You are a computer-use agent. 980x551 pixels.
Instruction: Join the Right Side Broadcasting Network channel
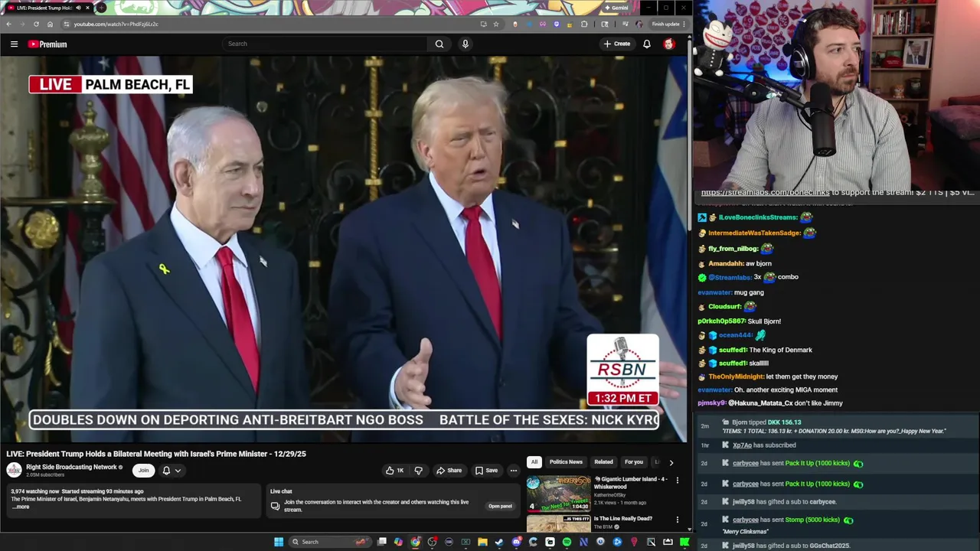[x=143, y=471]
